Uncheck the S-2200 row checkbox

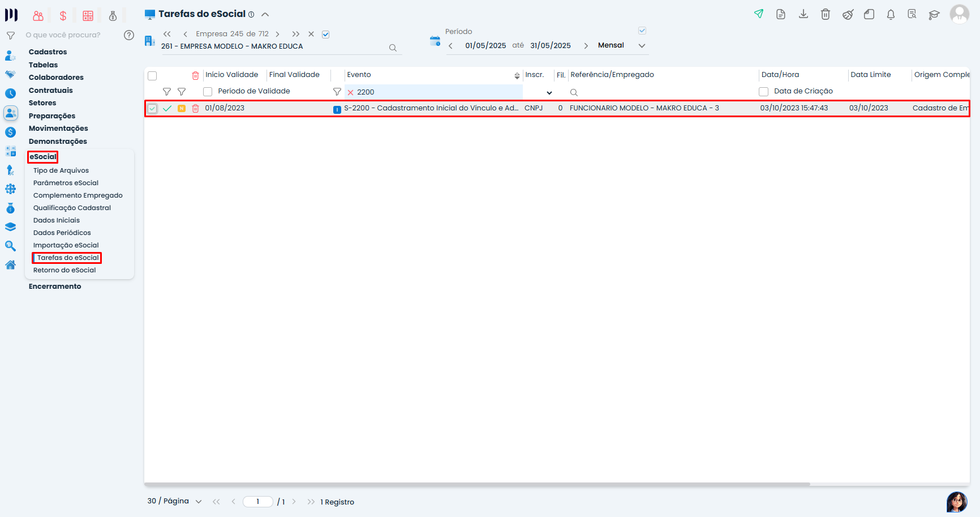152,108
